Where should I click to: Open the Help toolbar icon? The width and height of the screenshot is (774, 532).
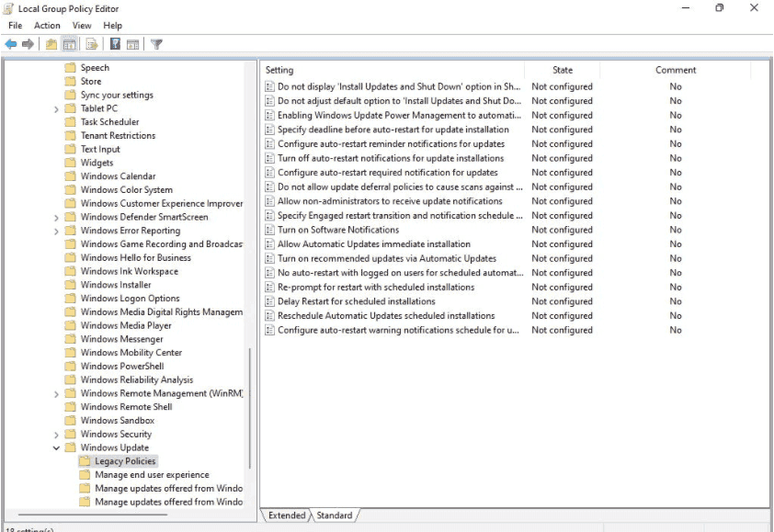(x=115, y=44)
